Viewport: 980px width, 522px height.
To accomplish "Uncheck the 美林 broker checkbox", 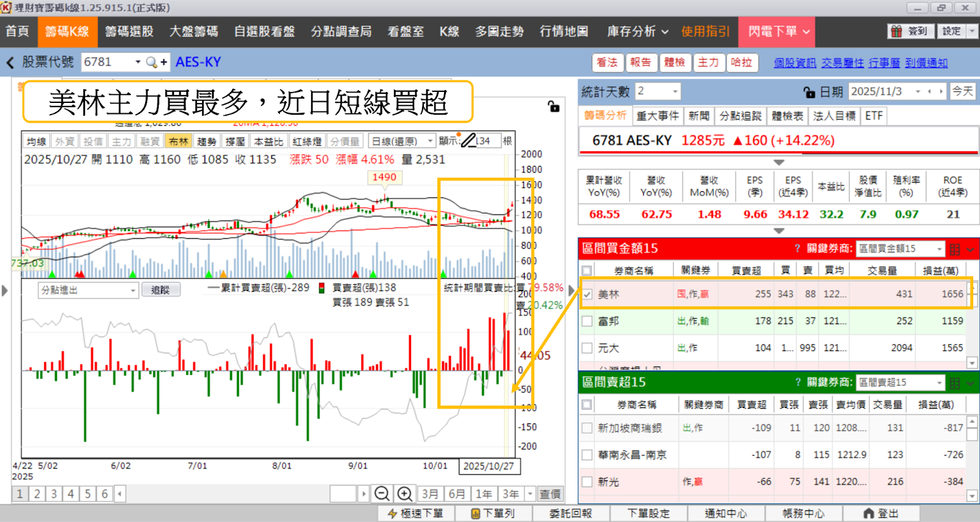I will (x=587, y=295).
